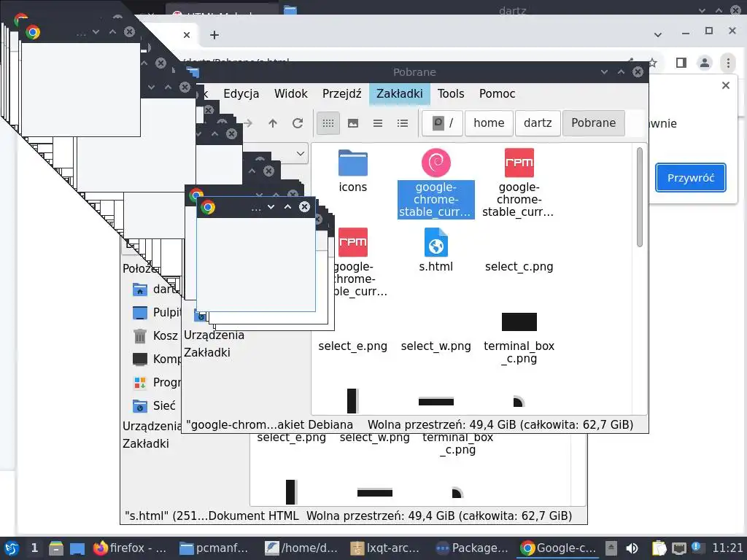
Task: Dismiss the Chrome restore popup with X
Action: coord(726,85)
